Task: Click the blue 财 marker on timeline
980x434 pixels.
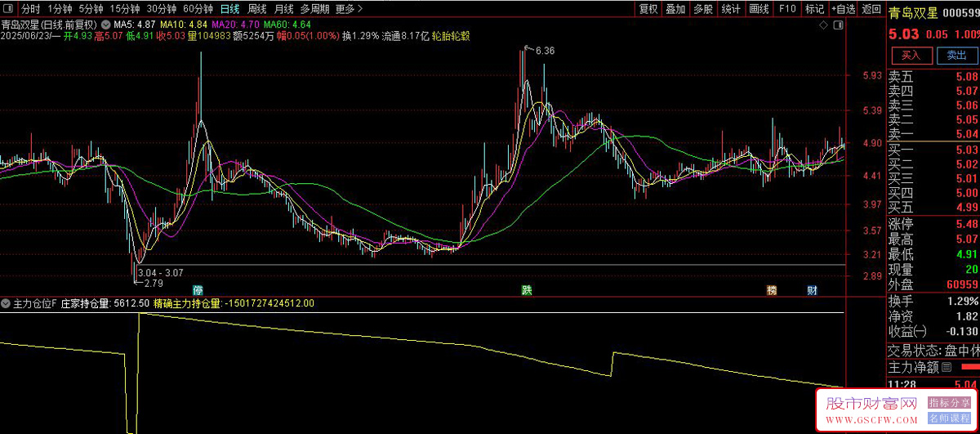Action: click(x=812, y=290)
